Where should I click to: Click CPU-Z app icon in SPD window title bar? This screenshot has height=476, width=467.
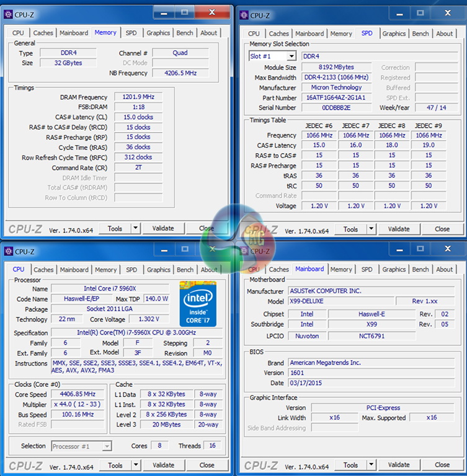(244, 15)
